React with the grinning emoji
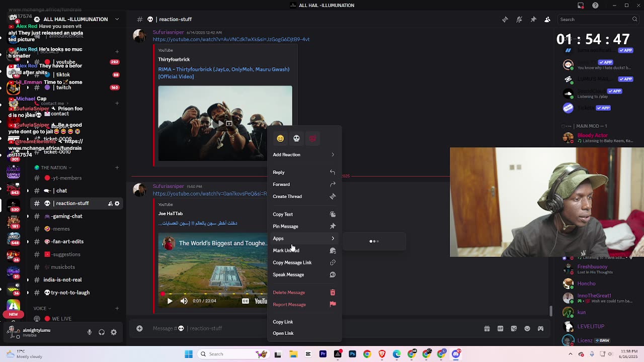Image resolution: width=644 pixels, height=362 pixels. coord(280,139)
